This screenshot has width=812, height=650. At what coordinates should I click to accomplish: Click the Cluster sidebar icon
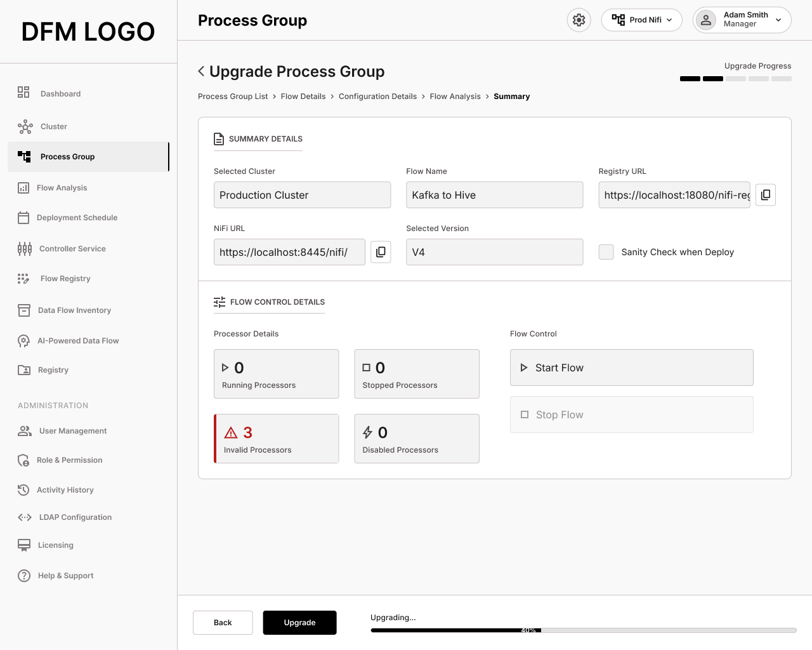click(25, 127)
